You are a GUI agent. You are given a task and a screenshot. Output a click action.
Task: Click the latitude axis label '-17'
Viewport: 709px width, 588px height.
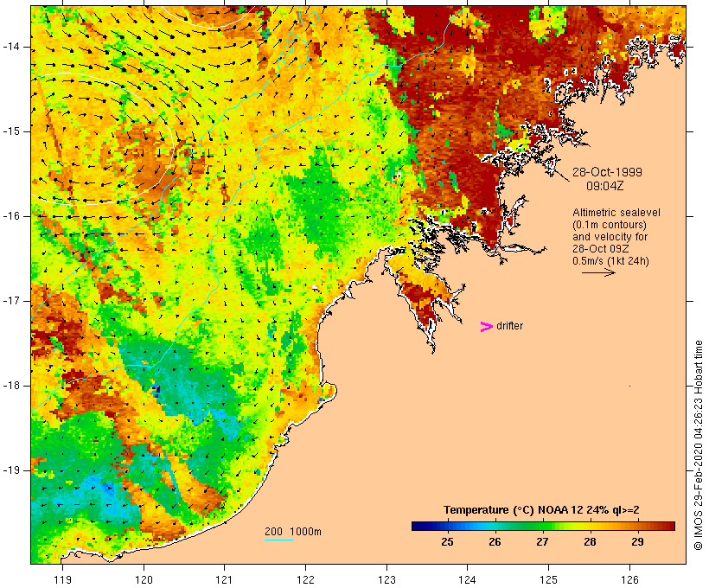tap(10, 301)
